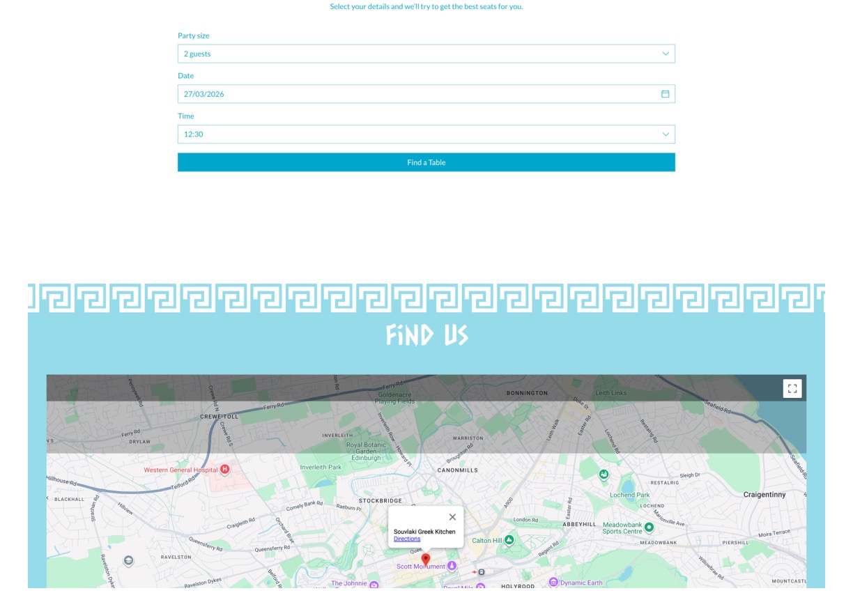Image resolution: width=853 pixels, height=616 pixels.
Task: Click the Inverleith Park label
Action: [x=321, y=467]
